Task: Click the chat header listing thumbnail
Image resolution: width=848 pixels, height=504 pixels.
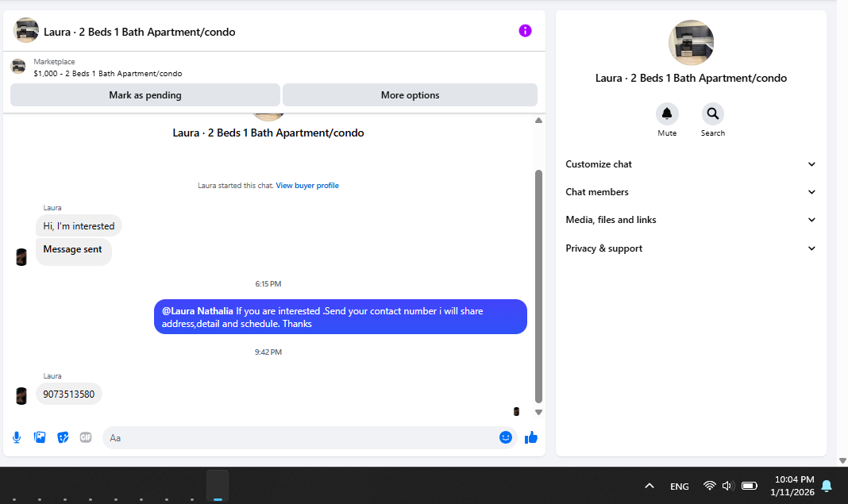Action: tap(26, 30)
